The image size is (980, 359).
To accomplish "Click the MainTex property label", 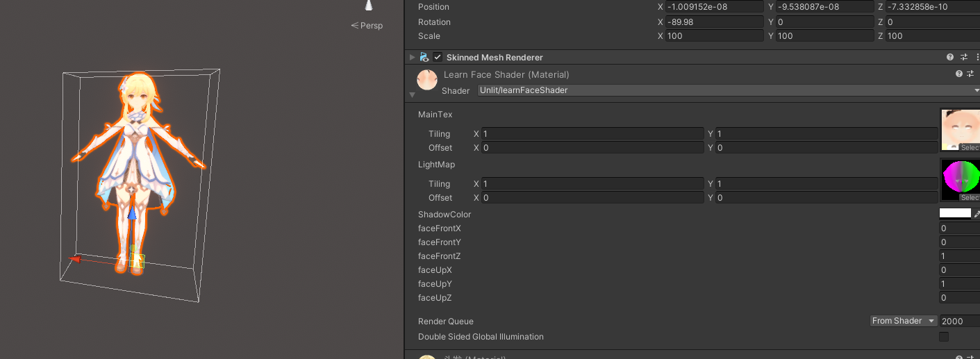I will 435,115.
